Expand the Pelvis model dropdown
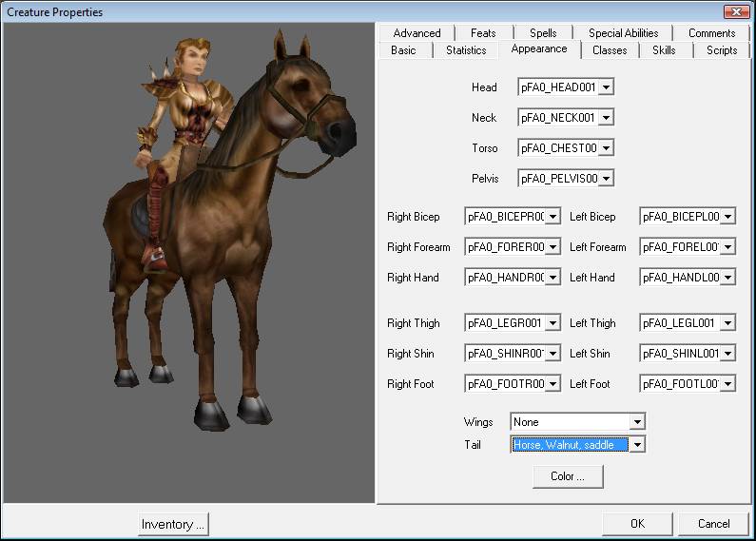 click(x=607, y=179)
